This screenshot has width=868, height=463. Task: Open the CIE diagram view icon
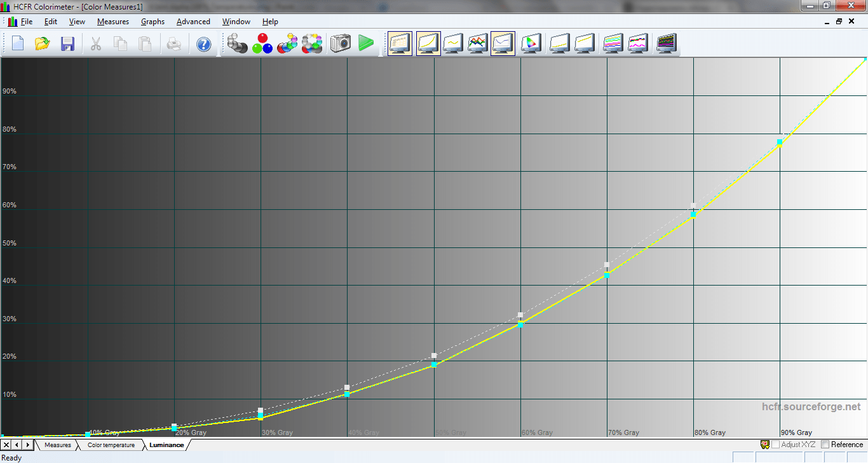click(x=529, y=43)
